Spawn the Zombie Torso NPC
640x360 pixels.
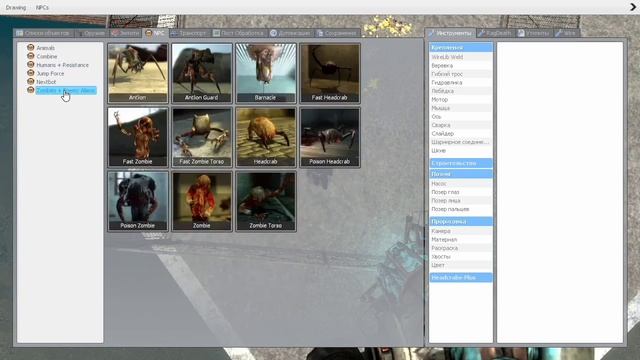pyautogui.click(x=266, y=201)
